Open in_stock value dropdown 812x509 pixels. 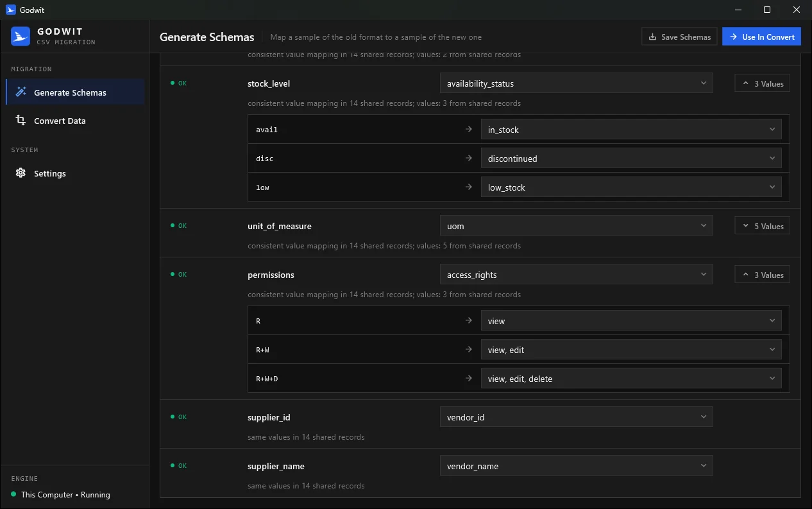pyautogui.click(x=631, y=130)
